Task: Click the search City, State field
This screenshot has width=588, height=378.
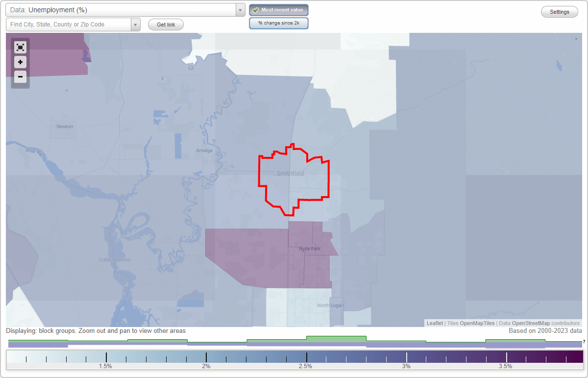Action: [69, 24]
